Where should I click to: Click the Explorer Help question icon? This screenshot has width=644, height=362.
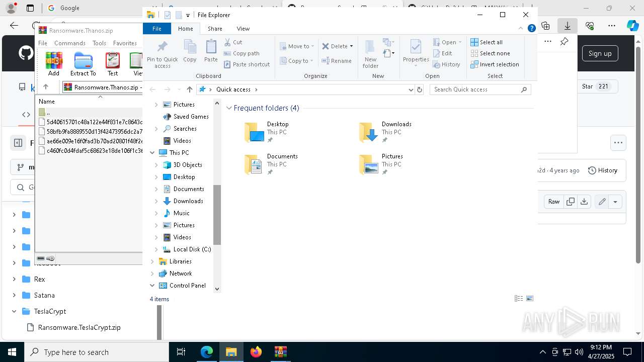click(x=531, y=29)
